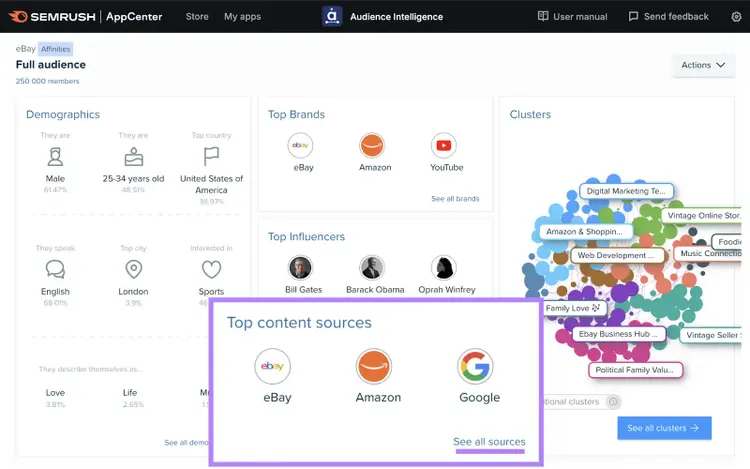Open See all brands link
Screen dimensions: 750x469
(x=455, y=199)
